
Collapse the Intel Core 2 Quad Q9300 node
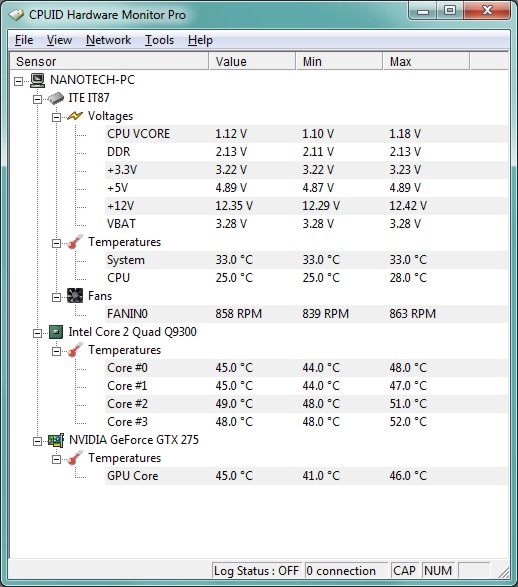(x=37, y=333)
